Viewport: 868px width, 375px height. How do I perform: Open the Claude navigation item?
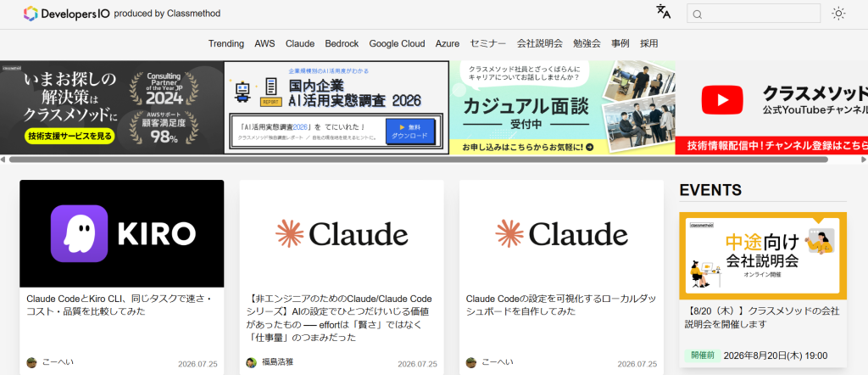[300, 44]
